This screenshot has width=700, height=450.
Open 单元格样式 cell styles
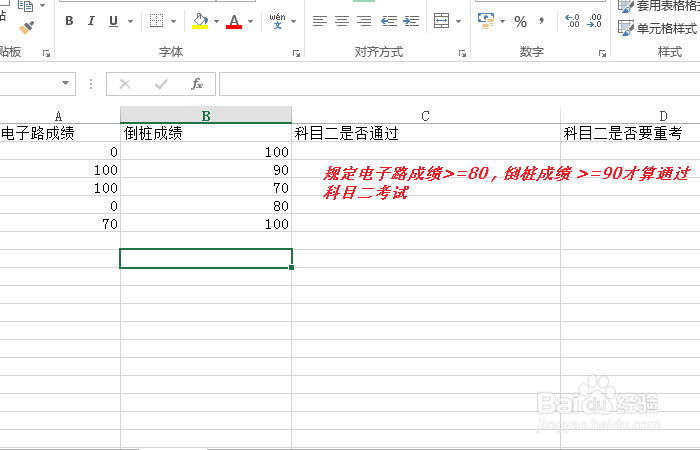tap(657, 29)
